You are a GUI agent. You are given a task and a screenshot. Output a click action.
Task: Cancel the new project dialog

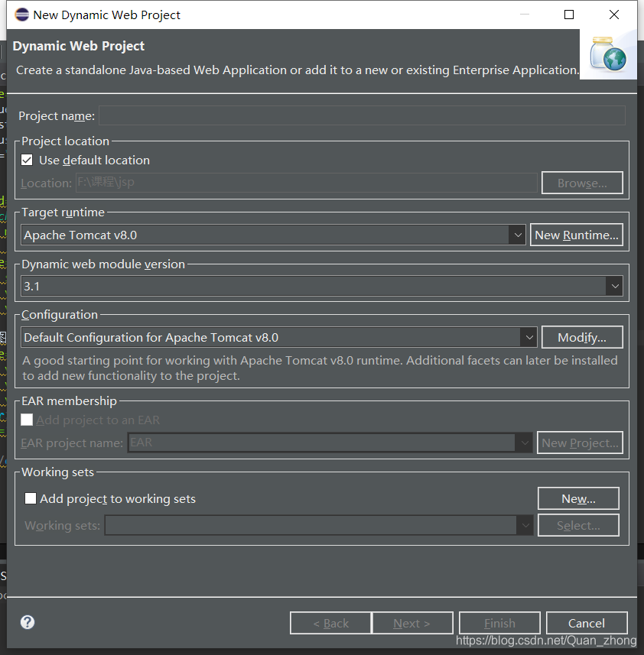coord(587,623)
